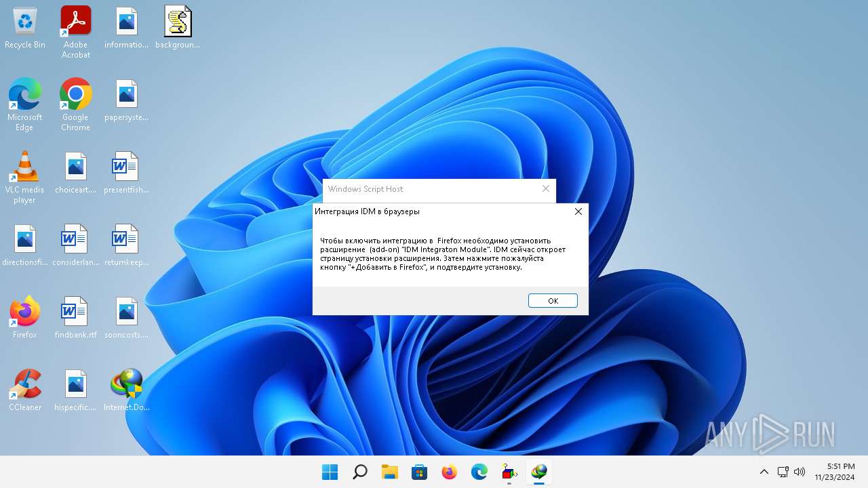Click the 'Интеграция IDM в браузеры' title
Screen dimensions: 868x488
tap(367, 211)
